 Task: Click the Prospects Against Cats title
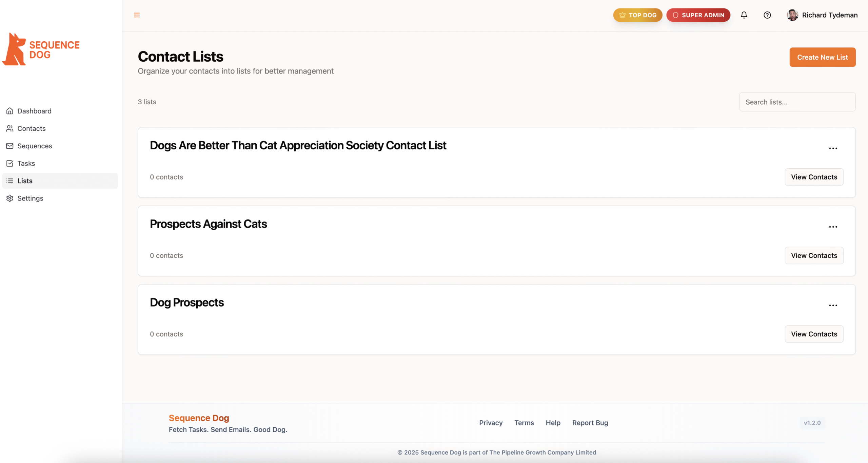click(x=209, y=224)
